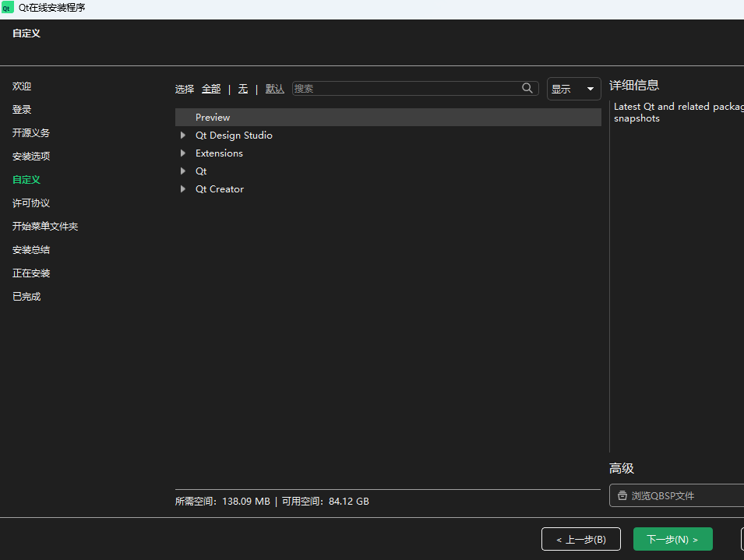
Task: Open the 开始菜单文件夹 sidebar step
Action: (x=45, y=226)
